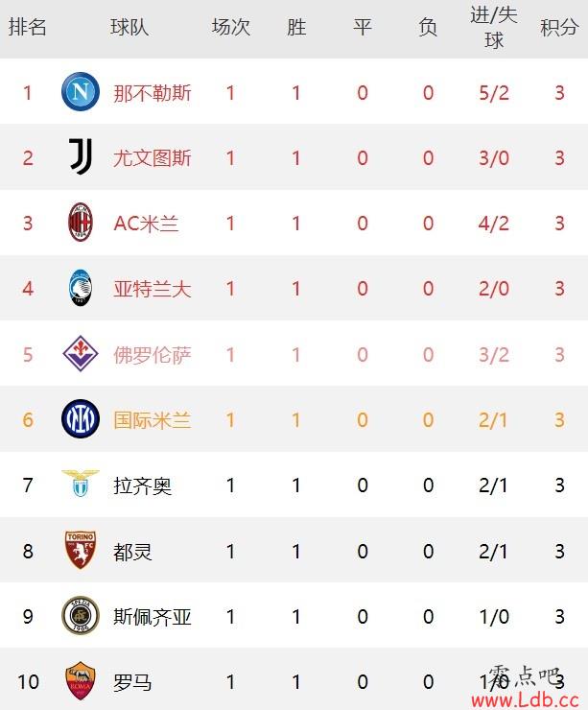Select the 国际米兰 team name

(153, 420)
